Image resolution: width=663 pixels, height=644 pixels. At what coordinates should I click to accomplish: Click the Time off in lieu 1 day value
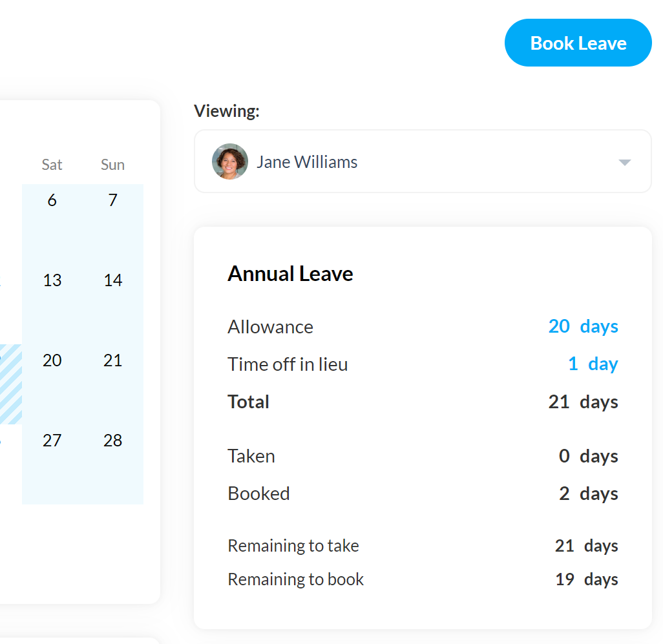(x=593, y=364)
